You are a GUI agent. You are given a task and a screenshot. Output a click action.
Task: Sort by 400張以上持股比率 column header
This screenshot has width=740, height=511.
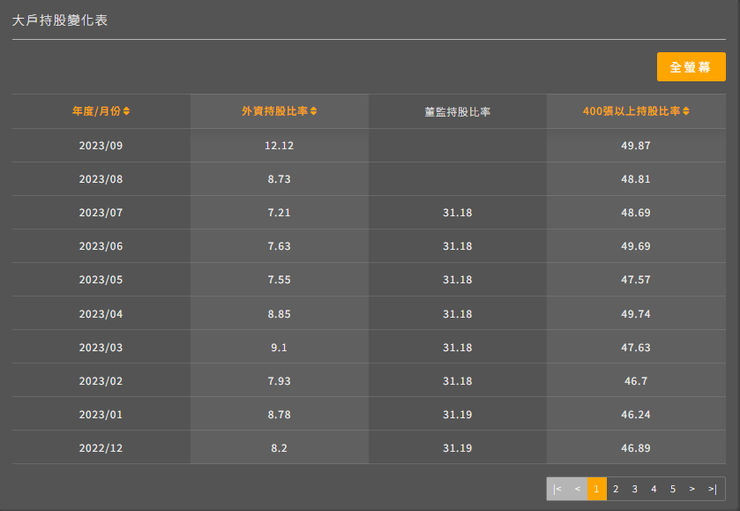pos(631,111)
